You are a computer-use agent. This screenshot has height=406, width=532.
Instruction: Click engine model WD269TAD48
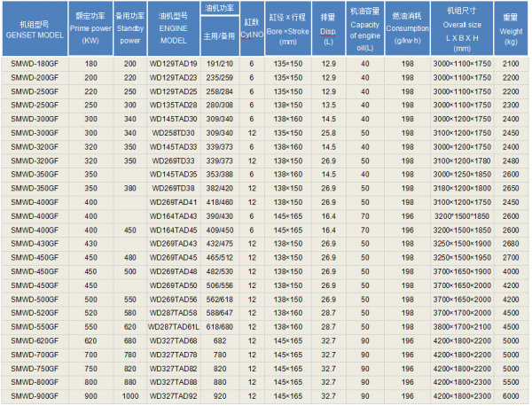(x=174, y=271)
